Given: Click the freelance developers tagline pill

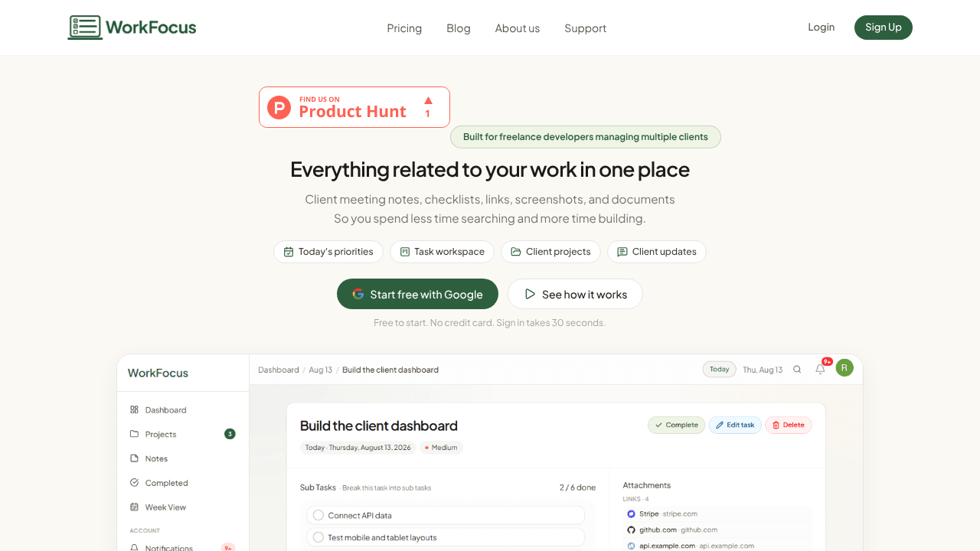Looking at the screenshot, I should tap(586, 137).
